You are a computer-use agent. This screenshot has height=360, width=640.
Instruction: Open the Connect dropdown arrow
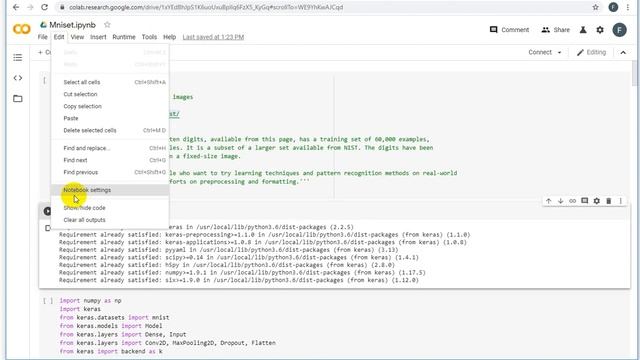click(x=560, y=52)
